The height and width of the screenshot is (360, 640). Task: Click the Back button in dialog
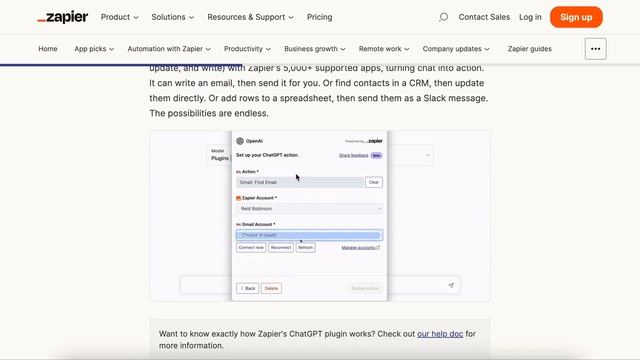pos(247,289)
